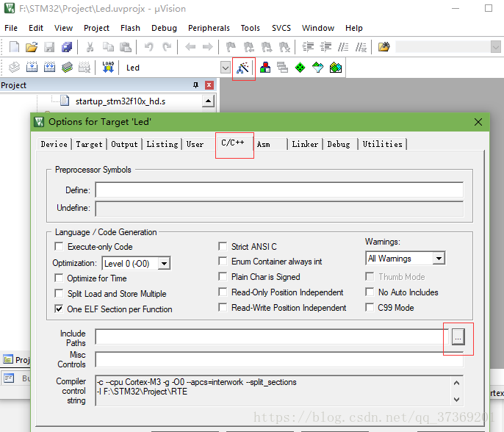Switch to the Linker tab
This screenshot has height=432, width=504.
pos(305,144)
